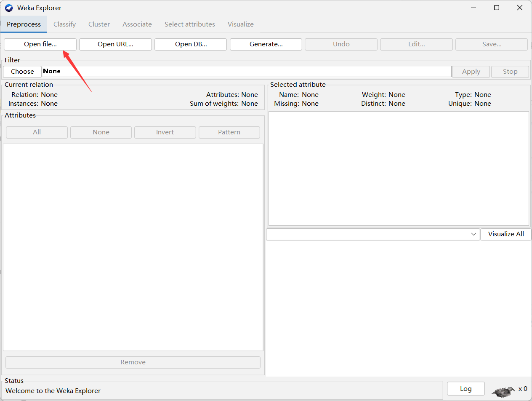Screen dimensions: 532x401
Task: Click the Stop filter button
Action: [510, 72]
